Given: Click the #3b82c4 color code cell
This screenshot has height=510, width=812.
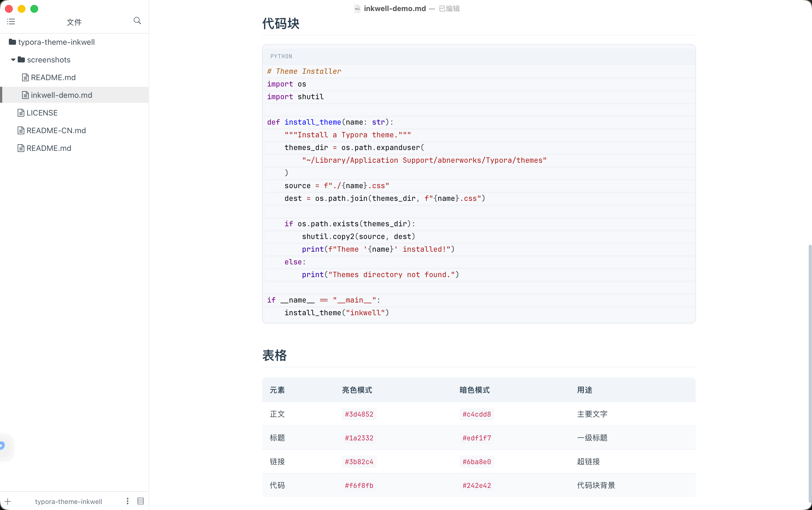Looking at the screenshot, I should [x=359, y=461].
